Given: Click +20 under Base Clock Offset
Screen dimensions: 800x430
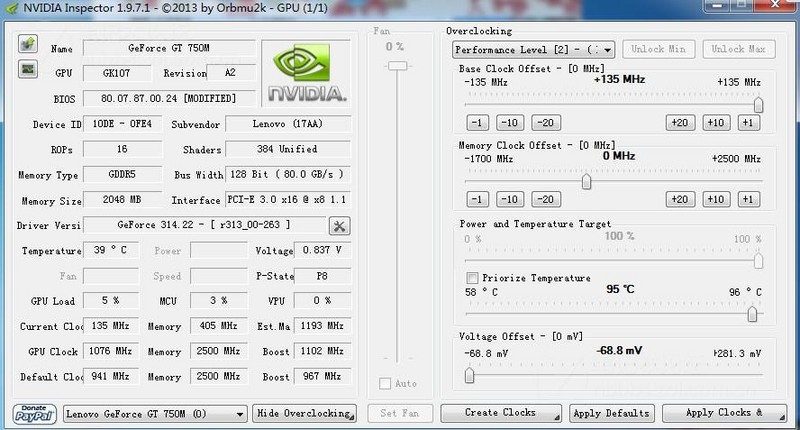Looking at the screenshot, I should [x=680, y=123].
